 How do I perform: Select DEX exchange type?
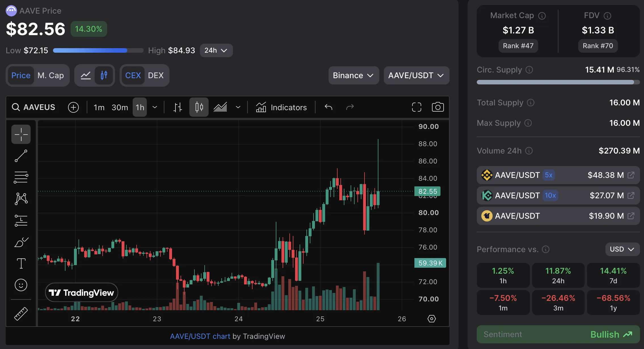tap(156, 75)
